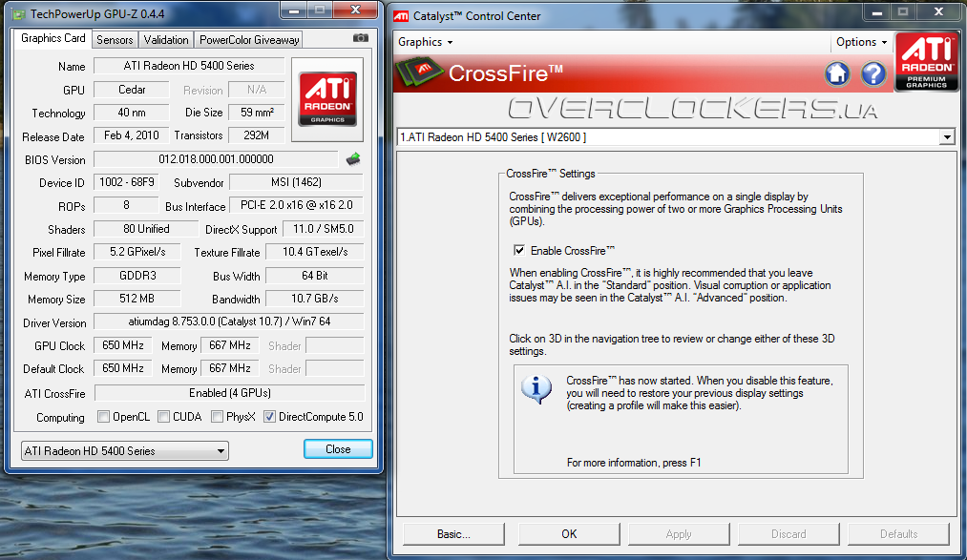The width and height of the screenshot is (967, 560).
Task: Switch to the Validation tab
Action: pos(166,40)
